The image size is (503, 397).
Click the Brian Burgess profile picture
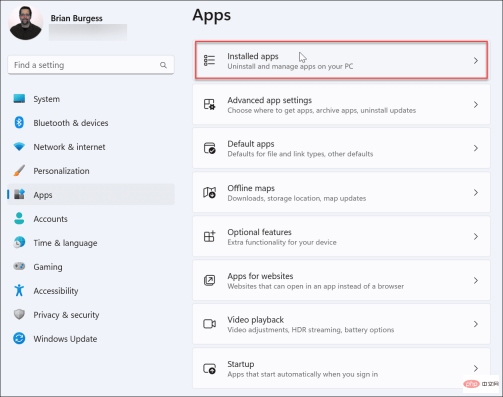point(26,23)
